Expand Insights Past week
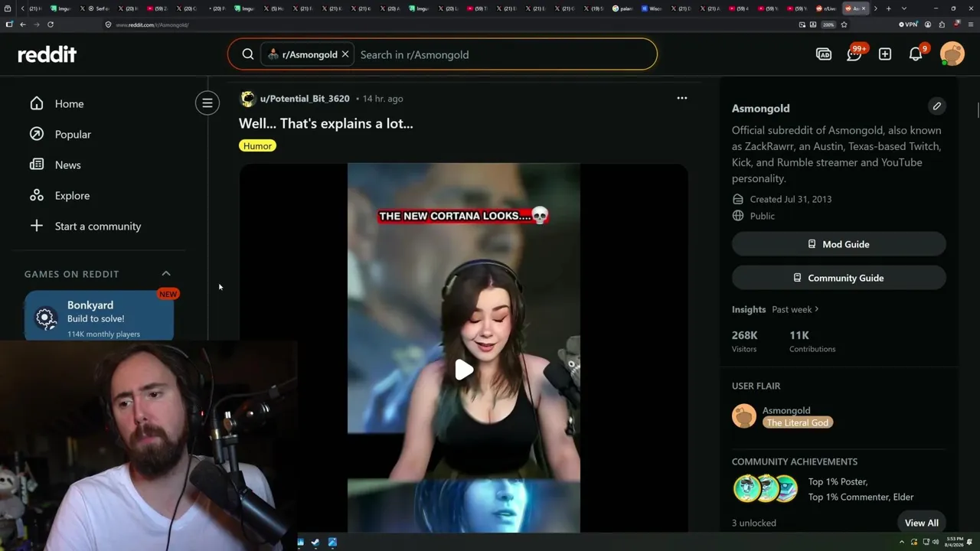The width and height of the screenshot is (980, 551). [795, 309]
